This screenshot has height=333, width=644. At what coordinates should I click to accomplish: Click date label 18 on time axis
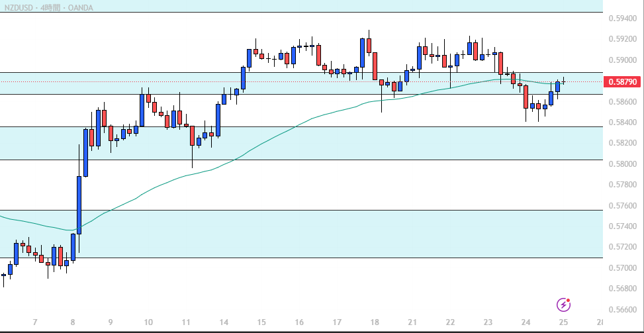375,322
